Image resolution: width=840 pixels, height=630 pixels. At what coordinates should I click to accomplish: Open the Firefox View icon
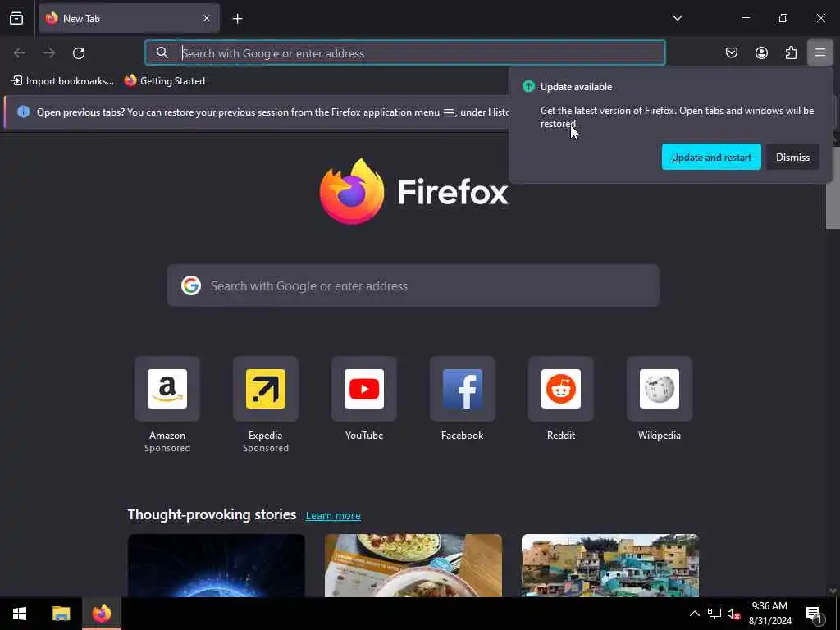click(16, 18)
